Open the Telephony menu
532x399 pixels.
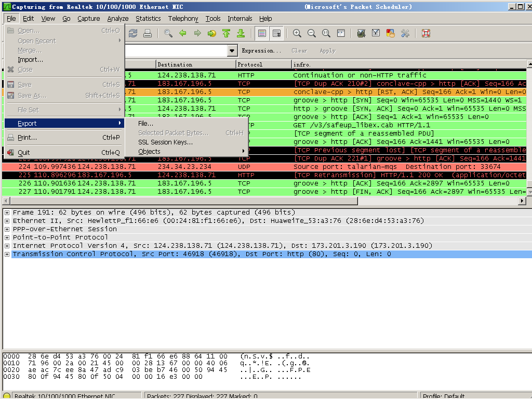point(183,19)
